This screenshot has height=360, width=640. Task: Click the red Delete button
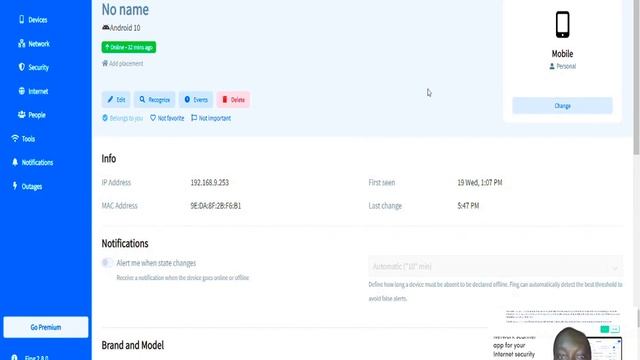pyautogui.click(x=233, y=100)
